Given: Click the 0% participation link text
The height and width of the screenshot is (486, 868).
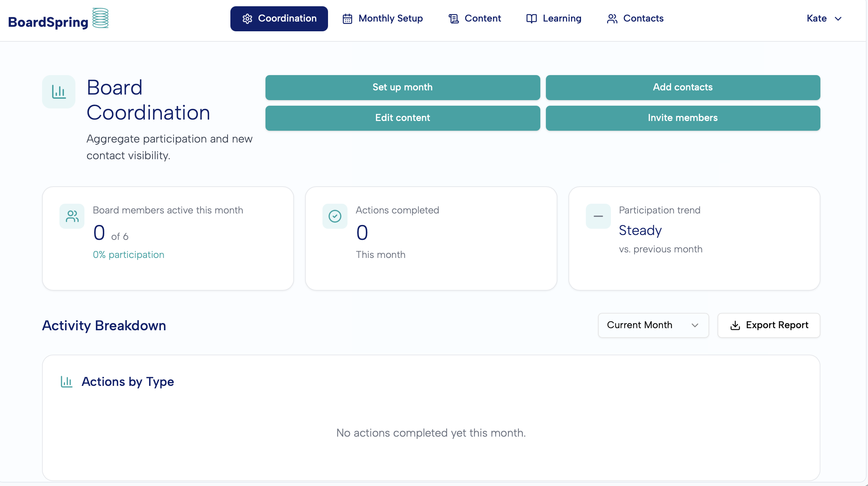Looking at the screenshot, I should (x=128, y=255).
